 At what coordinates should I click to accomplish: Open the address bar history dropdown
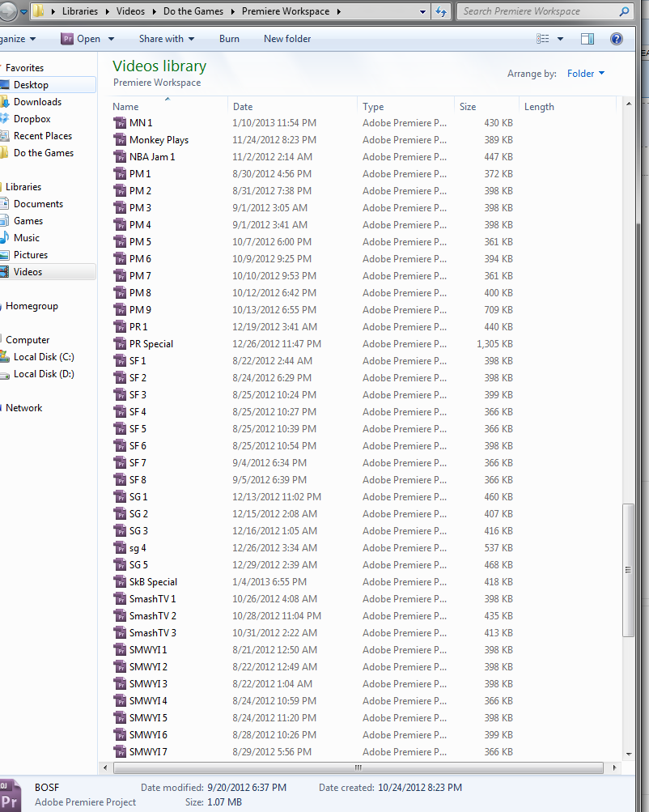click(x=423, y=11)
